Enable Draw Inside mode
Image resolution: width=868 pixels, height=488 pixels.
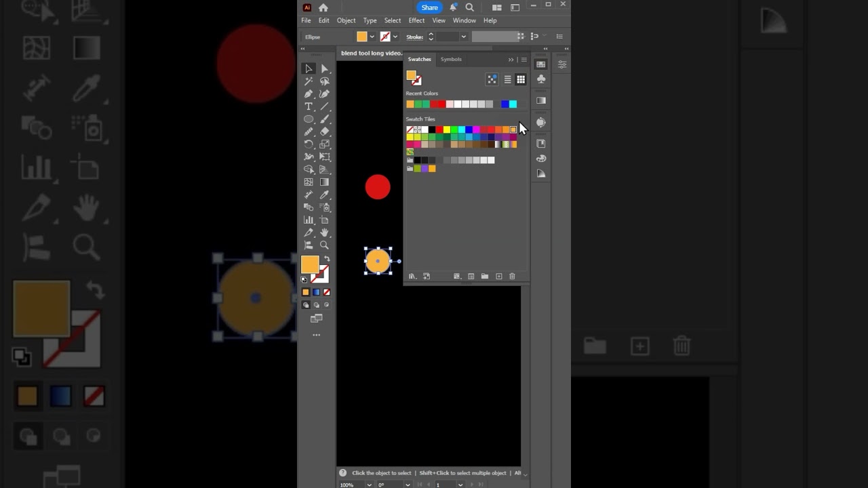(326, 305)
